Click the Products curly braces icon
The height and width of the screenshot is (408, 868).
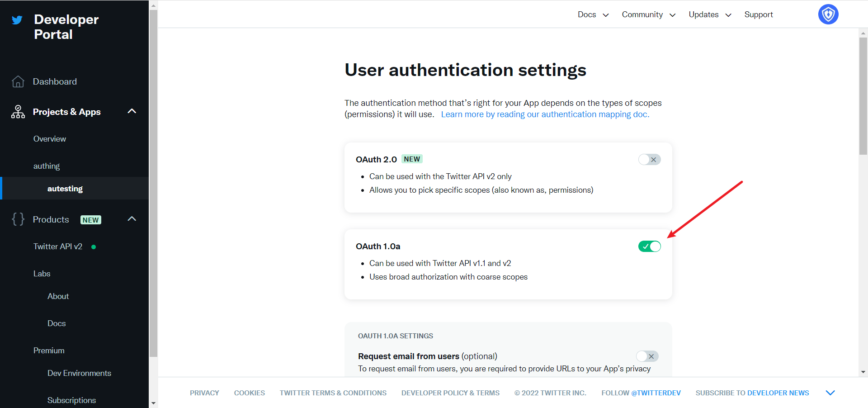18,219
